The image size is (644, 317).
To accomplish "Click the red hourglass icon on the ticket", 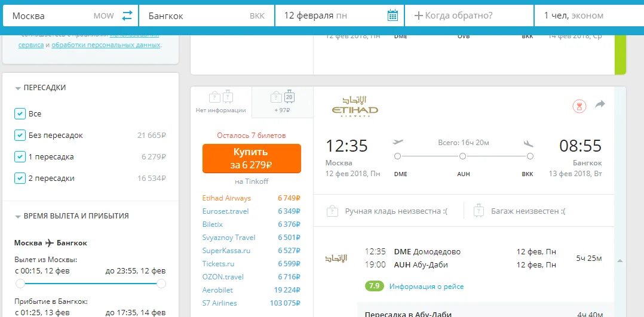I will 579,106.
